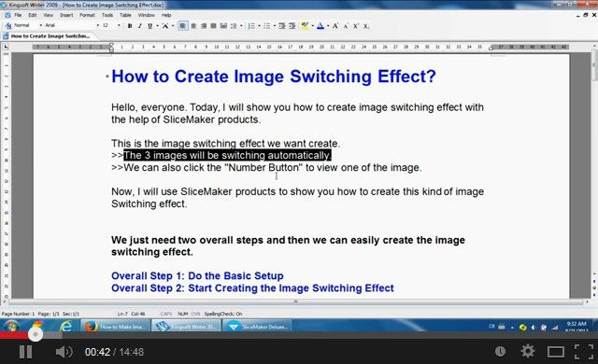
Task: Click the taskbar clock showing 9:32 AM
Action: tap(576, 326)
